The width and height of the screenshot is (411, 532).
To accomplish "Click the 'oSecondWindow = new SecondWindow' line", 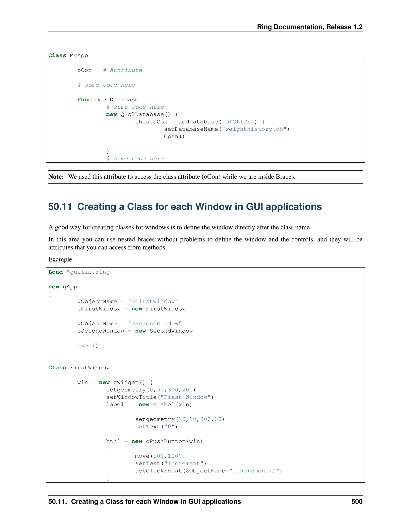I will click(x=135, y=331).
